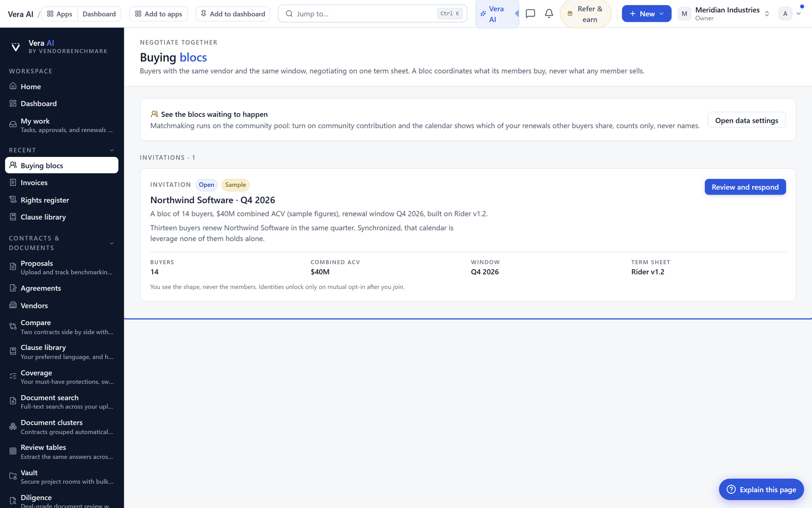
Task: Click the Vera logo in sidebar header
Action: pyautogui.click(x=16, y=47)
